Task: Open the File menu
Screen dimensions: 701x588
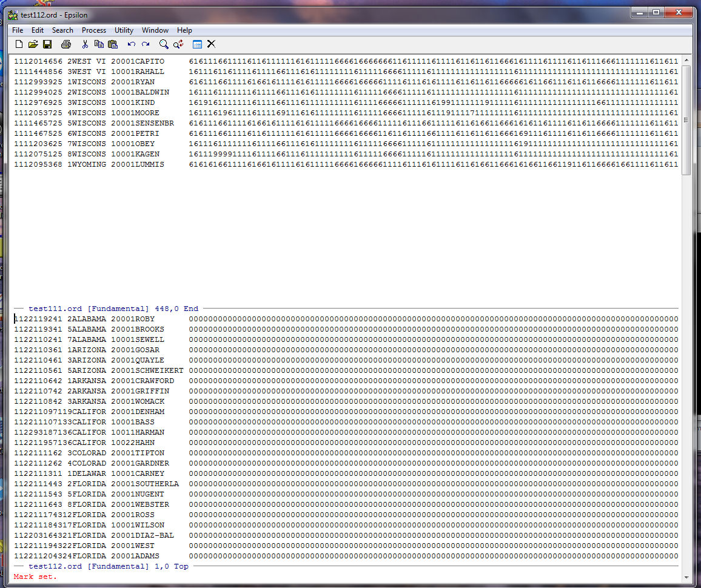Action: tap(18, 30)
